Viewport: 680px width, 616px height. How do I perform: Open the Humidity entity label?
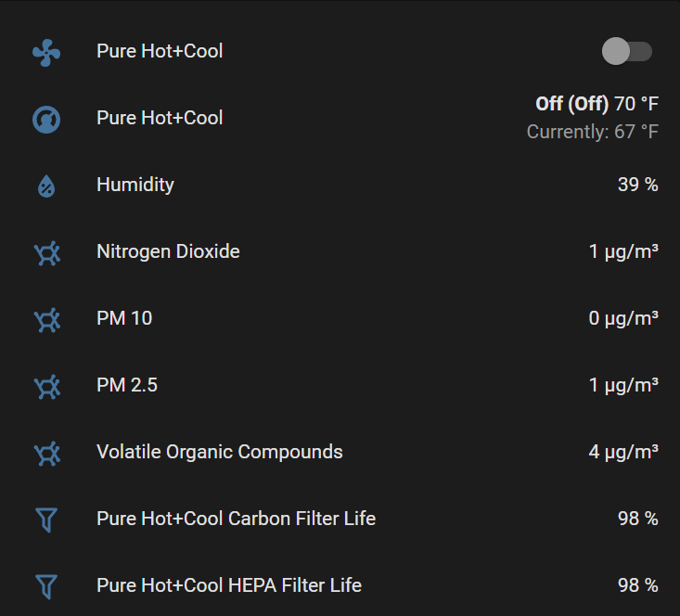135,186
